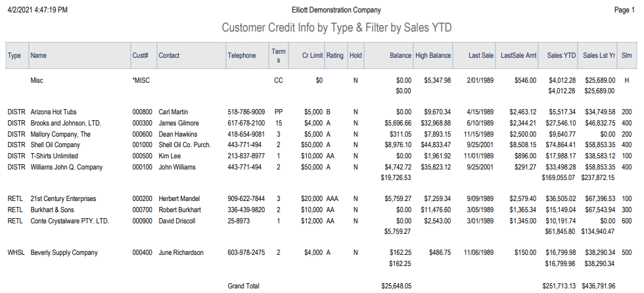Image resolution: width=644 pixels, height=293 pixels.
Task: Click the Sales YTD column header
Action: 562,56
